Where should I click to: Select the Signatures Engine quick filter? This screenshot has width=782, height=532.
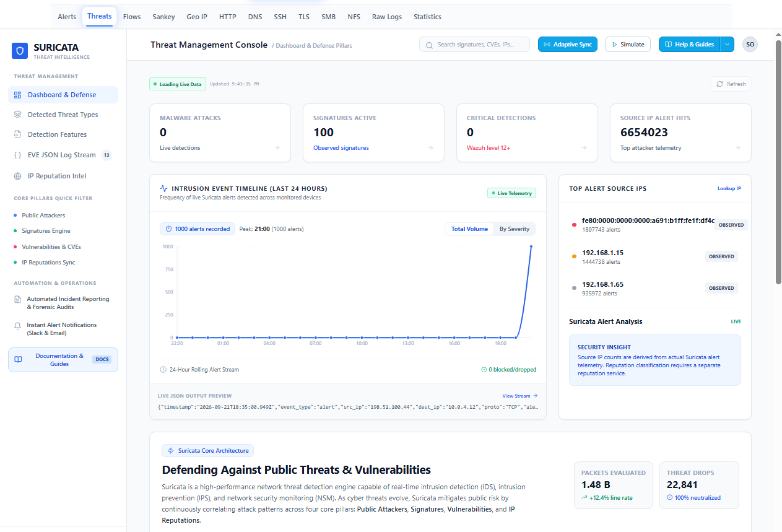tap(42, 231)
